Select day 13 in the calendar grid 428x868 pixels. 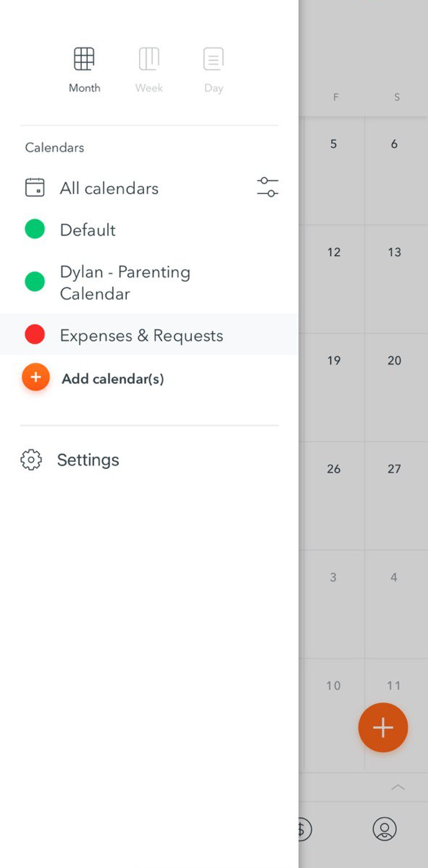(394, 252)
